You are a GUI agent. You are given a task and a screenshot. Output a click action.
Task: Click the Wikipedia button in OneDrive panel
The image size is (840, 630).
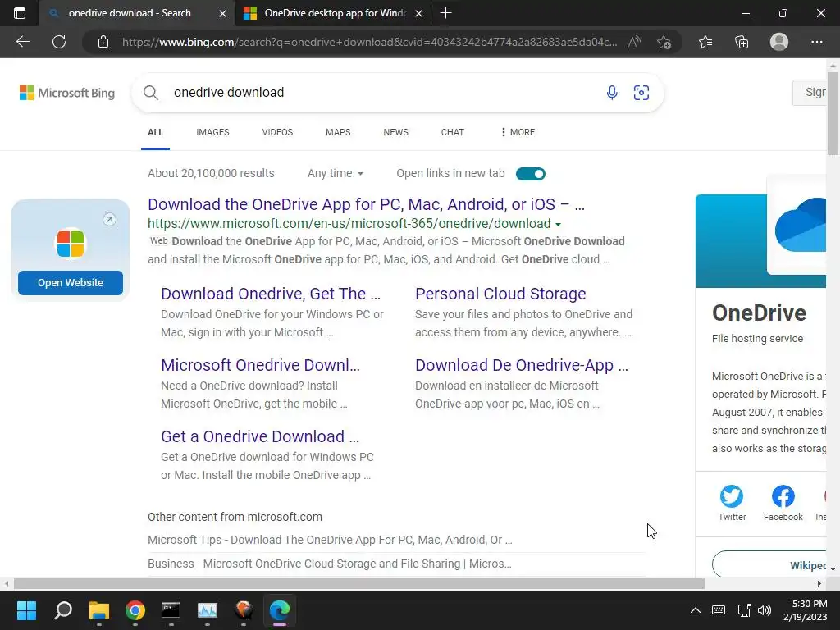click(769, 564)
